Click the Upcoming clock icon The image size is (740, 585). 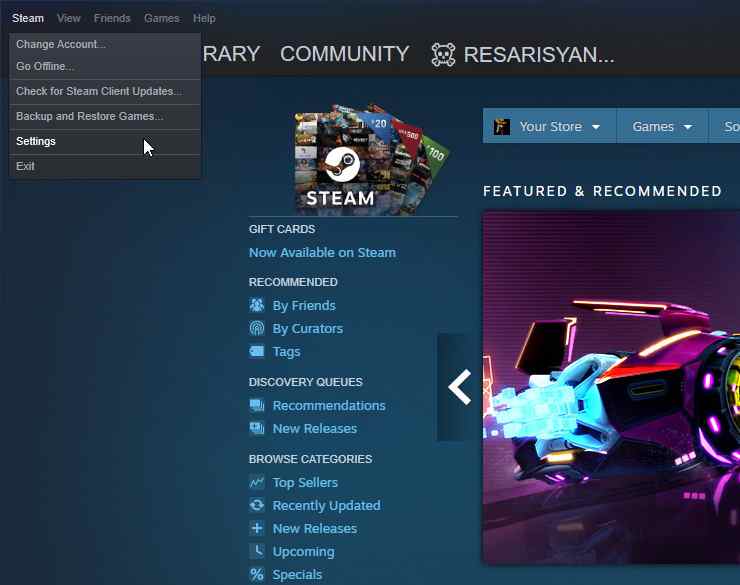point(257,552)
